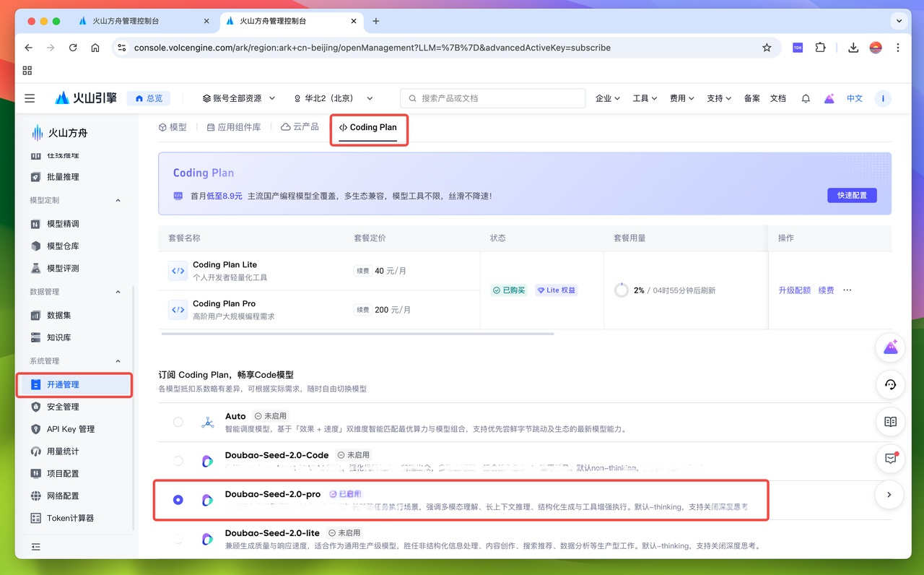Open the AI assistant floating triangle icon
The image size is (924, 575).
tap(890, 347)
